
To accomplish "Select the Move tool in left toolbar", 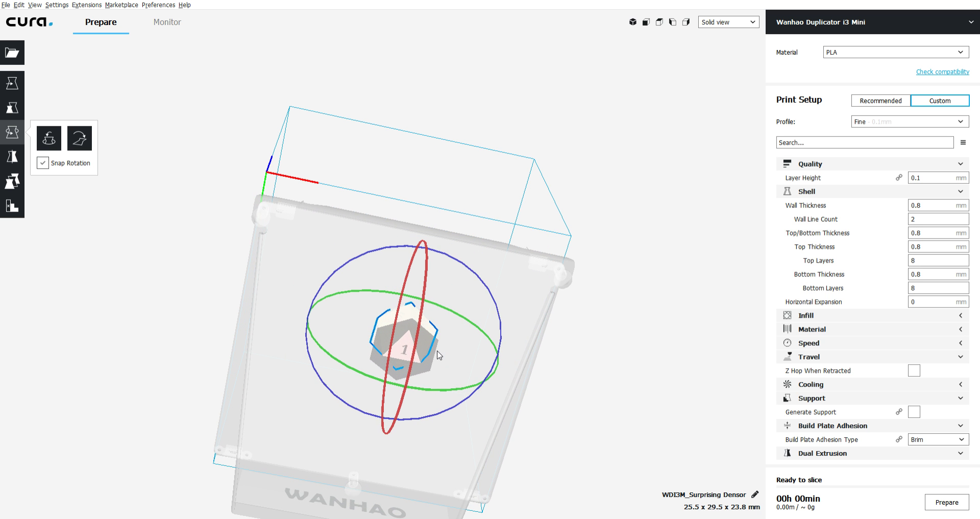I will [x=12, y=83].
